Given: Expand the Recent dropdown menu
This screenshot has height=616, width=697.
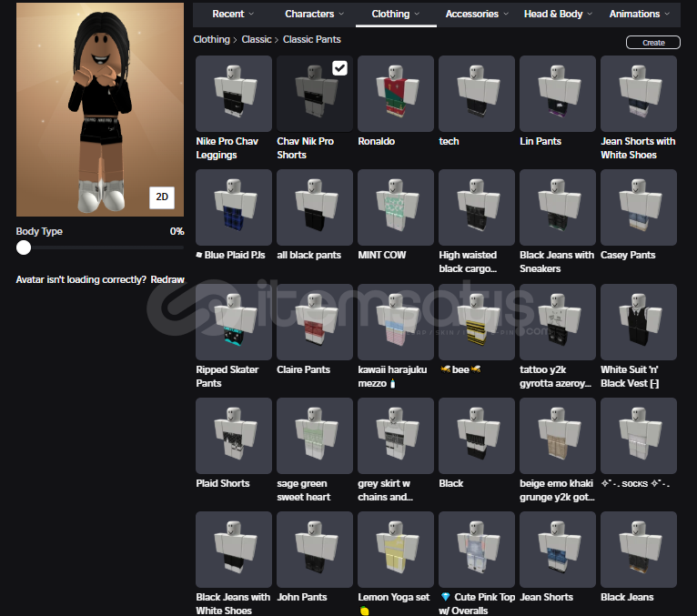Looking at the screenshot, I should tap(233, 14).
